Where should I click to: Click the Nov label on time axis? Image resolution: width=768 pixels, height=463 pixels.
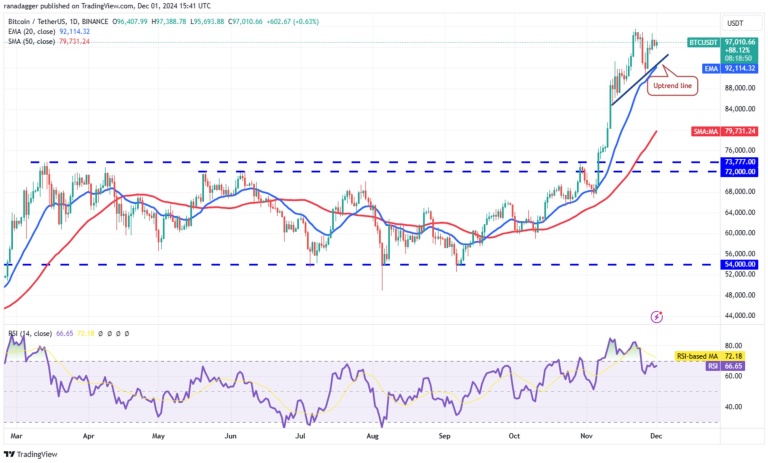(x=584, y=436)
